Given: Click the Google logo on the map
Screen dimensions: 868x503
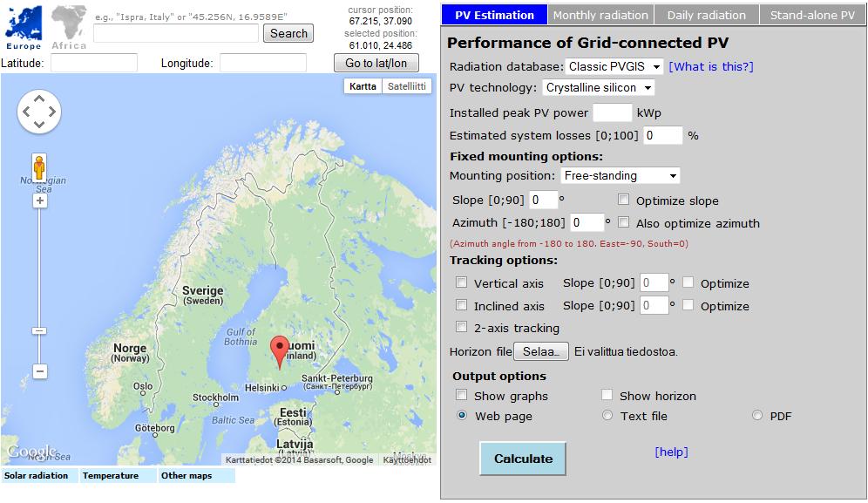Looking at the screenshot, I should (x=31, y=452).
